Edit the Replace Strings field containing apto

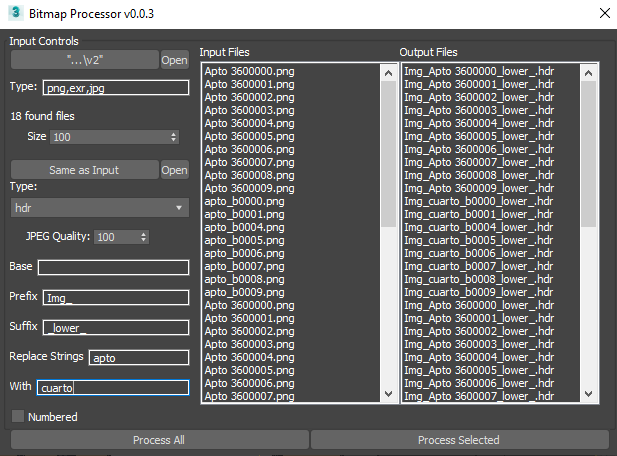click(139, 357)
